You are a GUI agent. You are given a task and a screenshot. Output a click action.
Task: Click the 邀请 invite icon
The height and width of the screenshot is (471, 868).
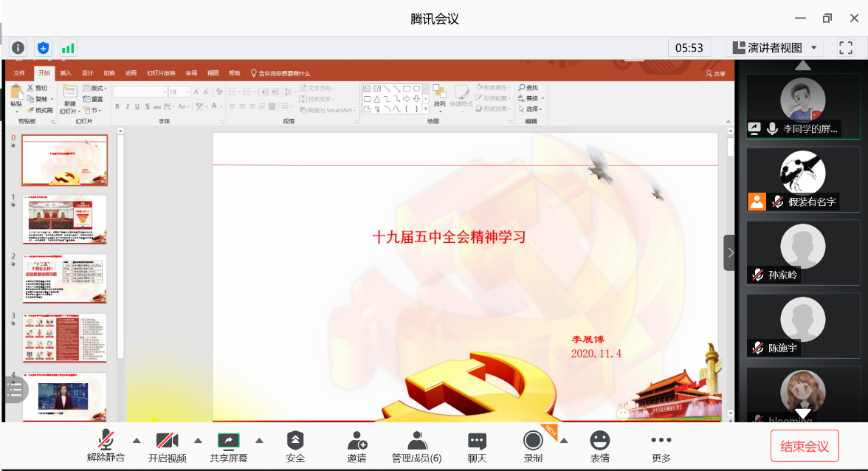point(356,447)
